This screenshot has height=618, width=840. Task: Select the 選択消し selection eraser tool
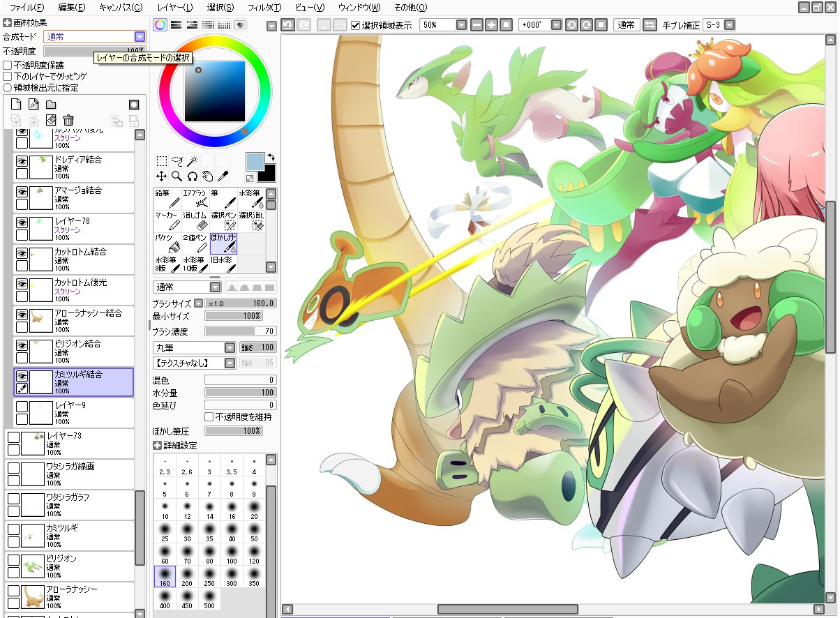tap(250, 221)
